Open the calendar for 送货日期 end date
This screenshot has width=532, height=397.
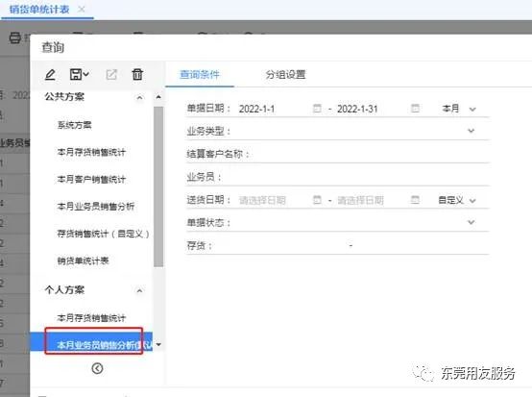click(x=415, y=200)
